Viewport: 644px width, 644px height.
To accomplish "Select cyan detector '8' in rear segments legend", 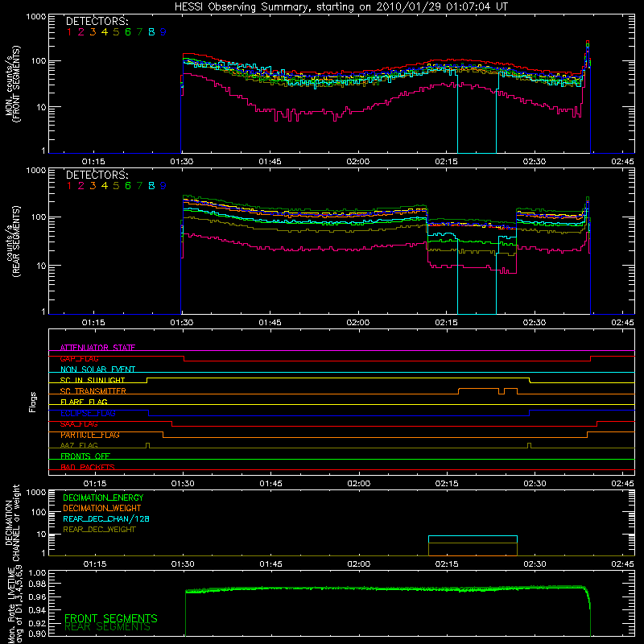I will tap(151, 186).
